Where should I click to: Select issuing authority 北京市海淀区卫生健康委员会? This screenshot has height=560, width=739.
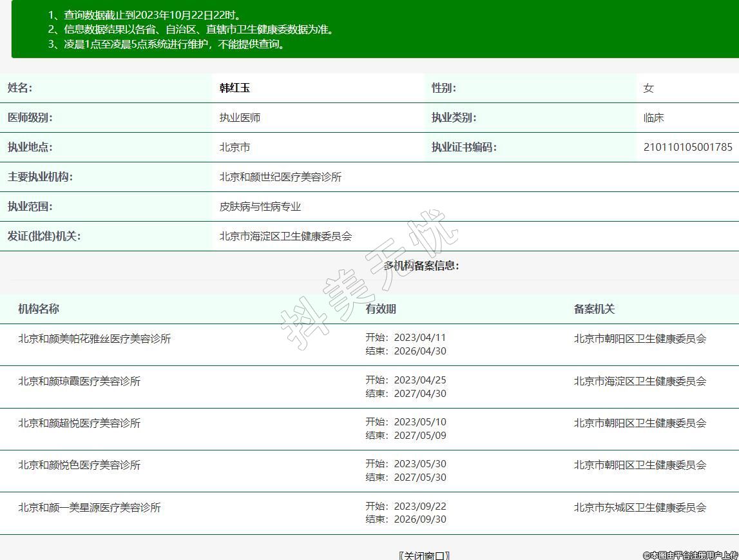[285, 236]
